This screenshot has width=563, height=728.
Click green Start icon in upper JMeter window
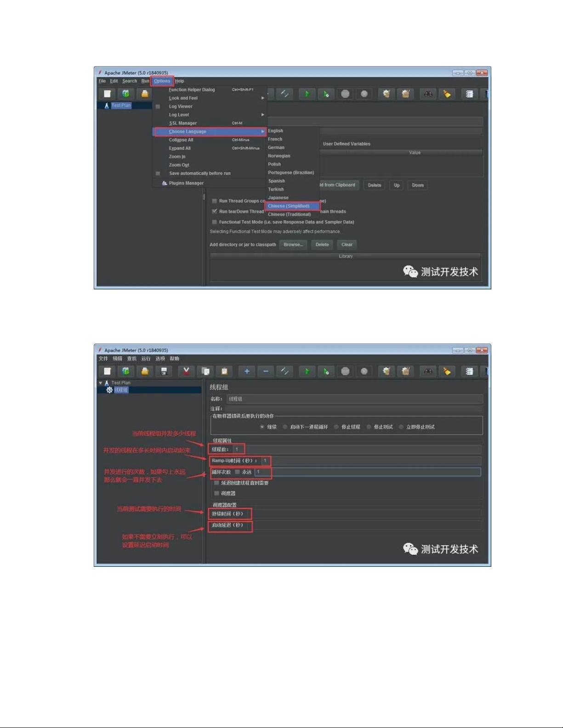(x=307, y=94)
